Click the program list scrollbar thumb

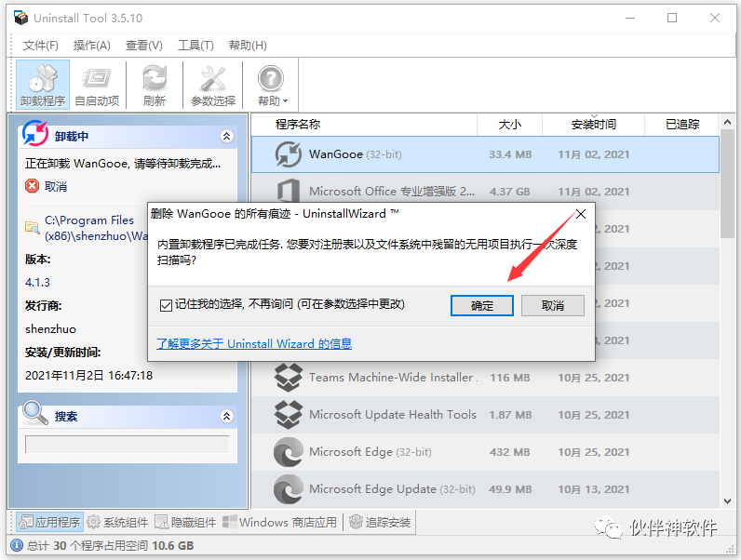tap(727, 184)
